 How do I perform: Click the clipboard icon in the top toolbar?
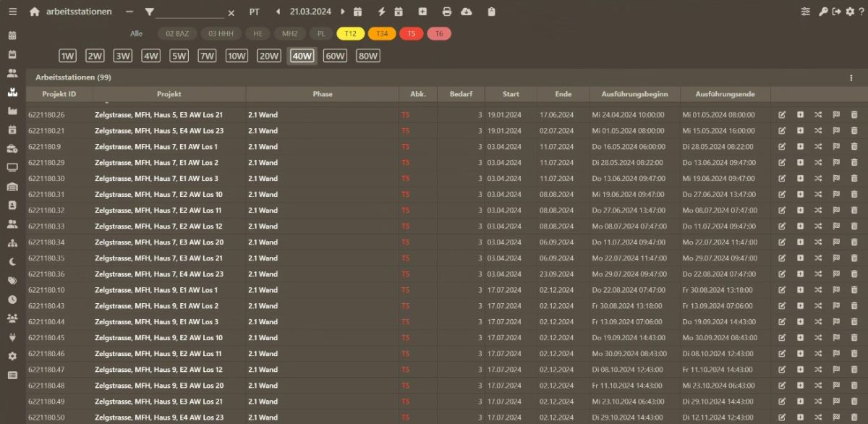click(492, 12)
